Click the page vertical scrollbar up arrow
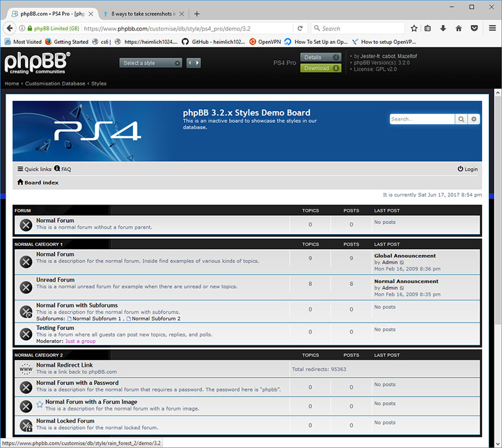The width and height of the screenshot is (502, 448). pyautogui.click(x=498, y=92)
